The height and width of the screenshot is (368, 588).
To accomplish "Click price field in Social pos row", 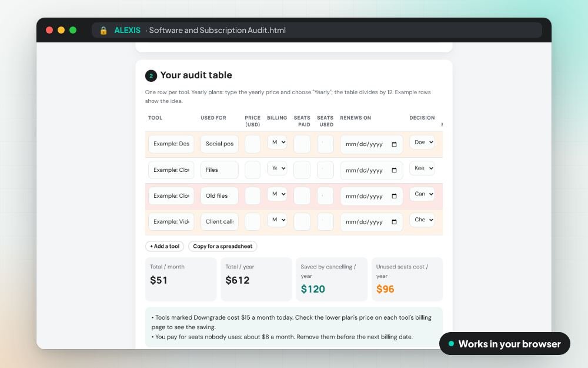I will pos(253,144).
